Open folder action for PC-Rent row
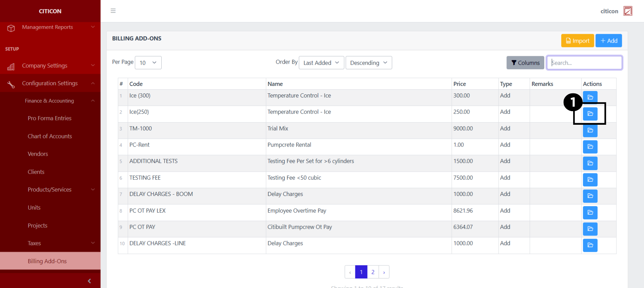 point(590,147)
